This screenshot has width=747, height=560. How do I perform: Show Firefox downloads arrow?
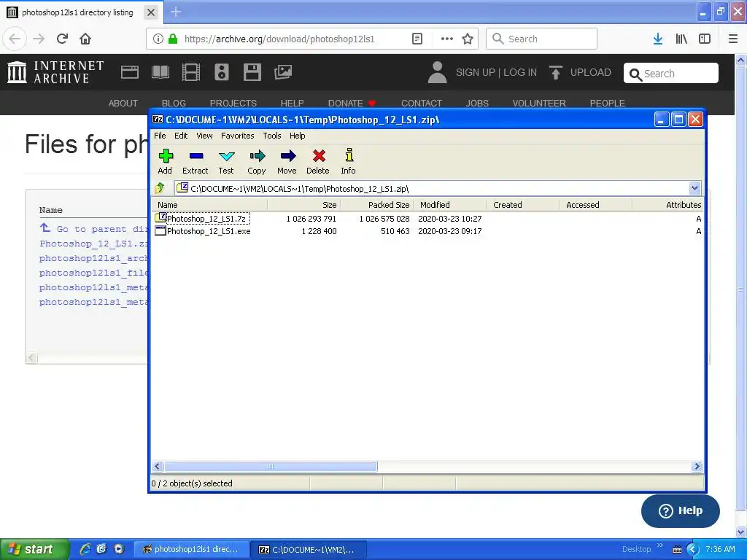coord(658,39)
